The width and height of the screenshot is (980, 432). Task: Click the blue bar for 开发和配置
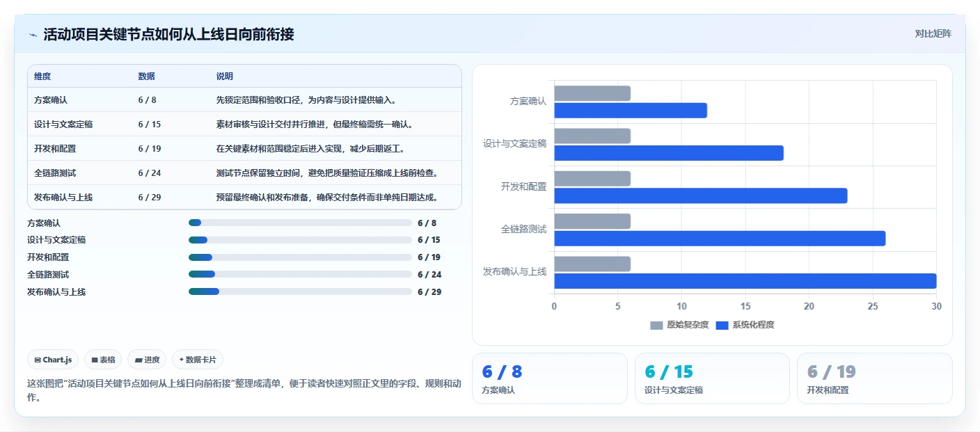(x=701, y=196)
